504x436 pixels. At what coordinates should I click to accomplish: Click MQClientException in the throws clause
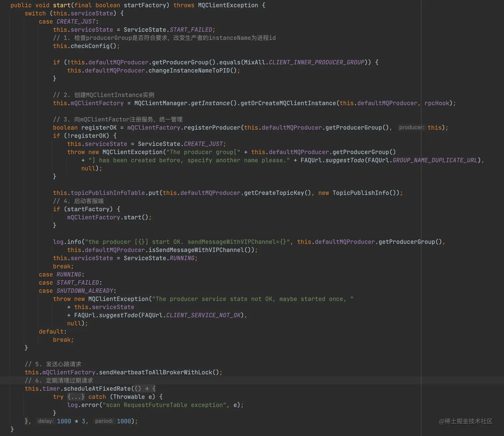(228, 5)
